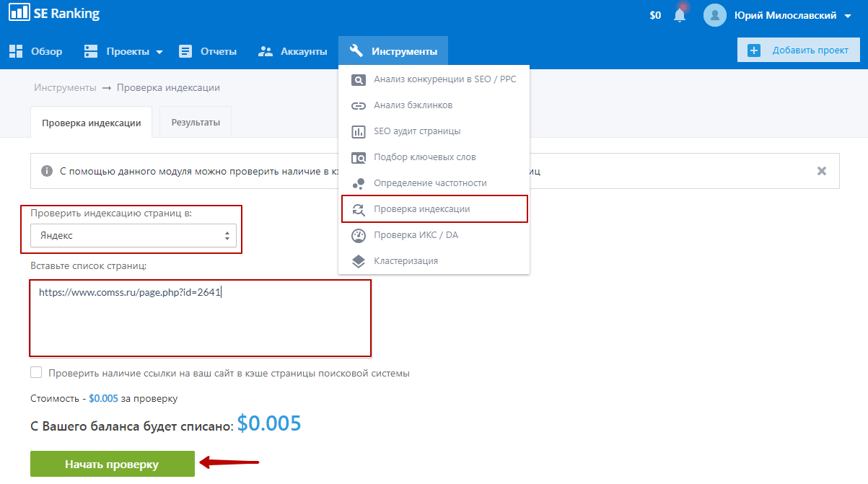Expand the Проекты dropdown arrow
Image resolution: width=868 pixels, height=484 pixels.
pyautogui.click(x=159, y=52)
